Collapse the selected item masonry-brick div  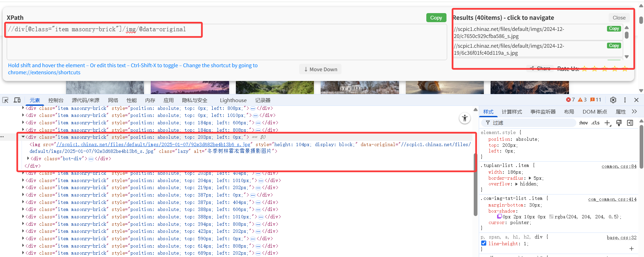tap(23, 137)
